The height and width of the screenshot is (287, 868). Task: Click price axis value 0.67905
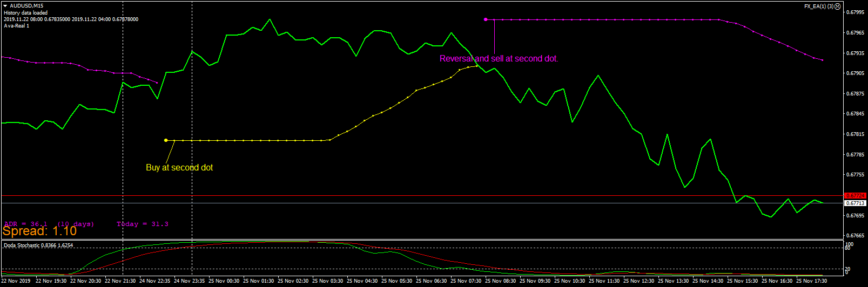point(855,73)
